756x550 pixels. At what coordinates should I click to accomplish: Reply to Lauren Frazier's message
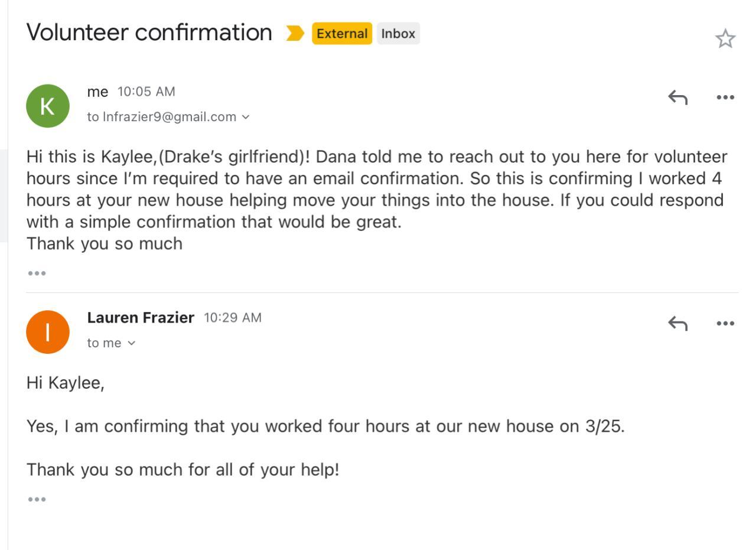(677, 323)
